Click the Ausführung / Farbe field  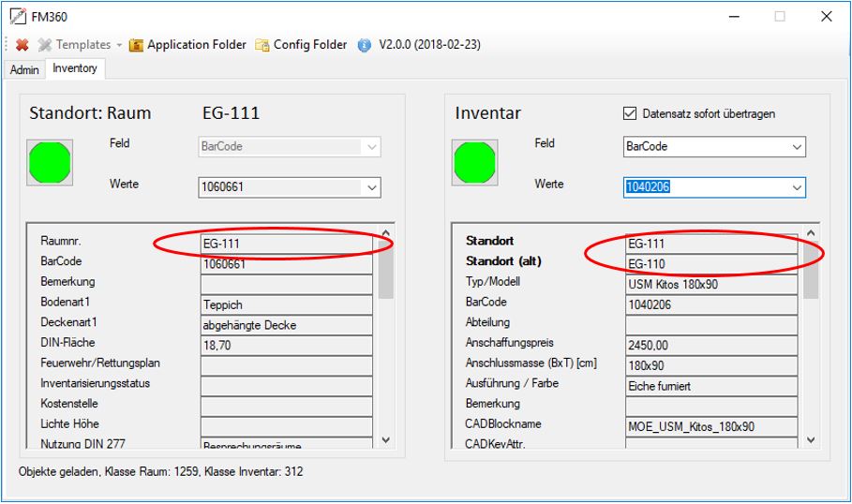pyautogui.click(x=711, y=386)
